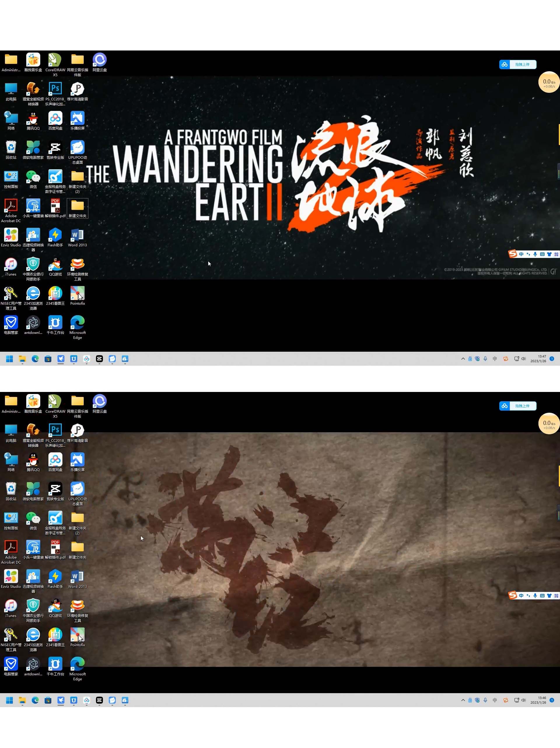Screen dimensions: 560x748
Task: Open CorelDRAW X5 in the top desktop screenshot
Action: click(x=55, y=64)
